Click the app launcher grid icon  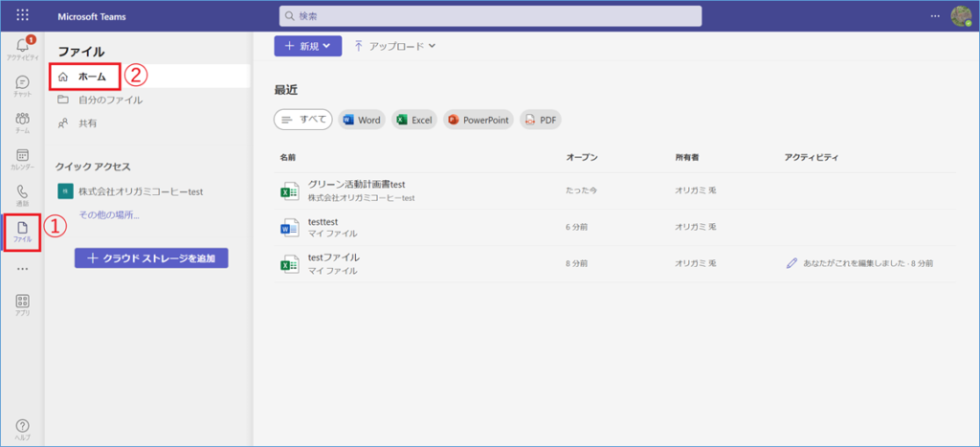(x=22, y=16)
